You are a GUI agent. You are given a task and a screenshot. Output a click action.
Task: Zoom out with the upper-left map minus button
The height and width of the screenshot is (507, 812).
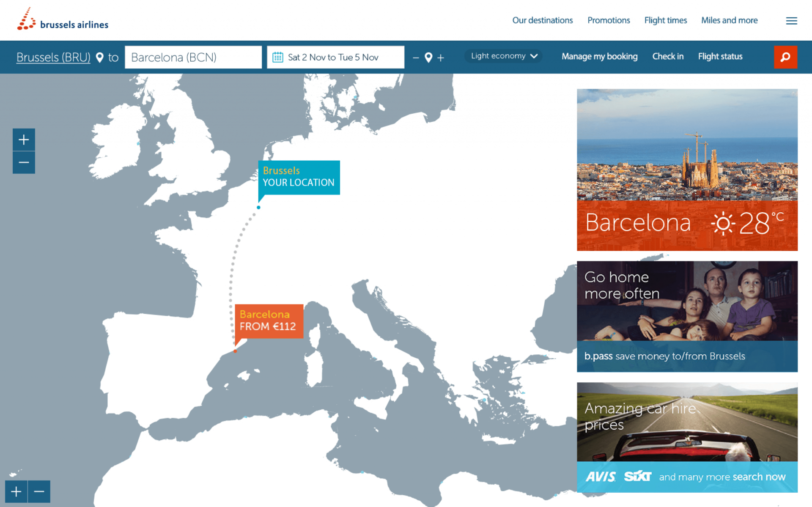coord(24,162)
